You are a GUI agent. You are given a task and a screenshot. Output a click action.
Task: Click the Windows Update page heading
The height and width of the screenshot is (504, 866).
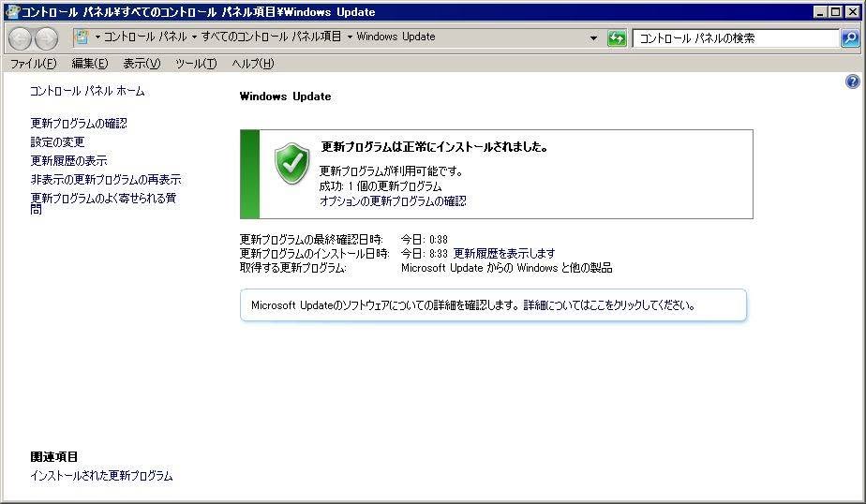tap(286, 96)
